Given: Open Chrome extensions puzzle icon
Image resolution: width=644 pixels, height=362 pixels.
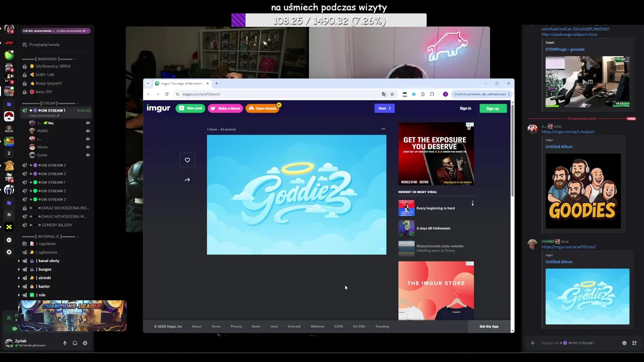Looking at the screenshot, I should click(432, 94).
